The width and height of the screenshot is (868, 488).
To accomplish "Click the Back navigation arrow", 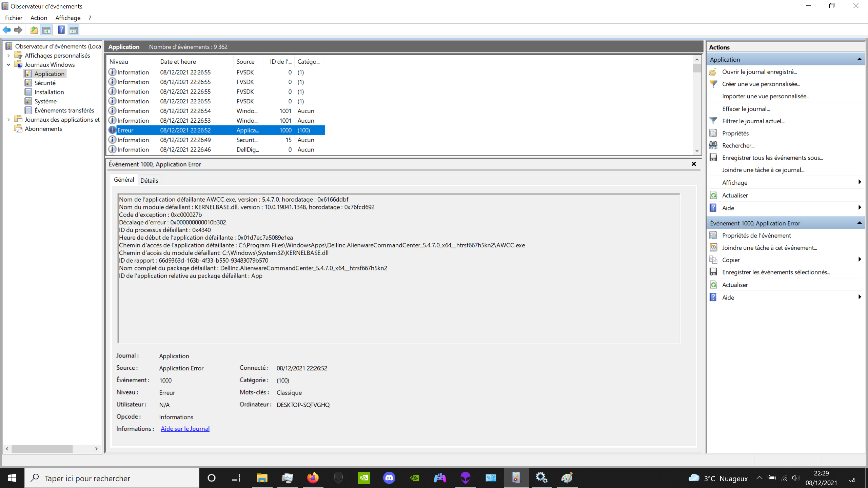I will tap(7, 30).
